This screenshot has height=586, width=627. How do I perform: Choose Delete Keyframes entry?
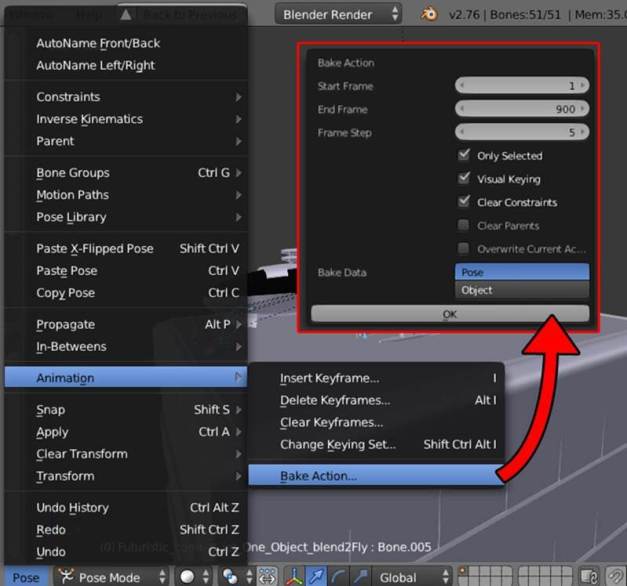click(376, 400)
